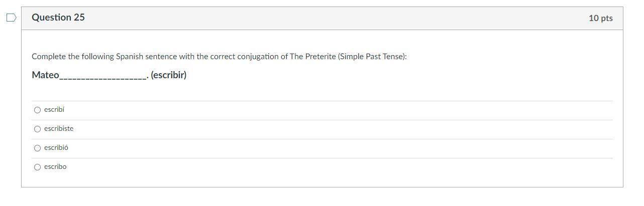The width and height of the screenshot is (644, 206).
Task: Choose the escribiste radio button
Action: coord(37,129)
